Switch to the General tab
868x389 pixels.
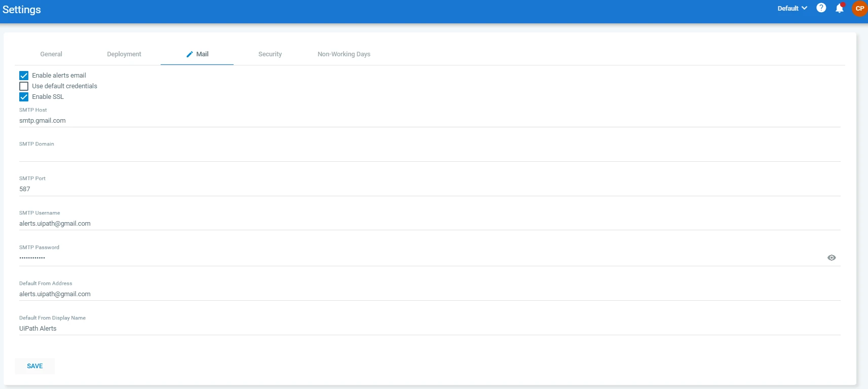(x=51, y=54)
